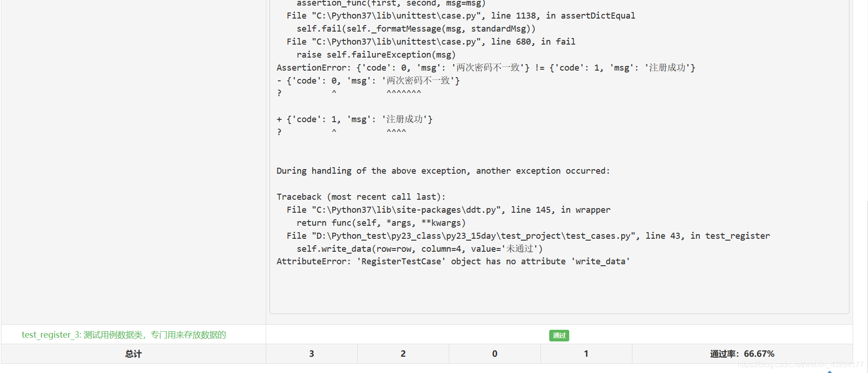Open test_register_3 test case row

[124, 335]
